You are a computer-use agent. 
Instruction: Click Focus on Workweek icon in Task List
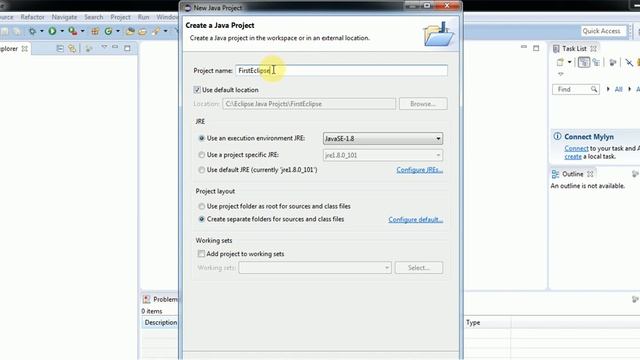click(613, 62)
